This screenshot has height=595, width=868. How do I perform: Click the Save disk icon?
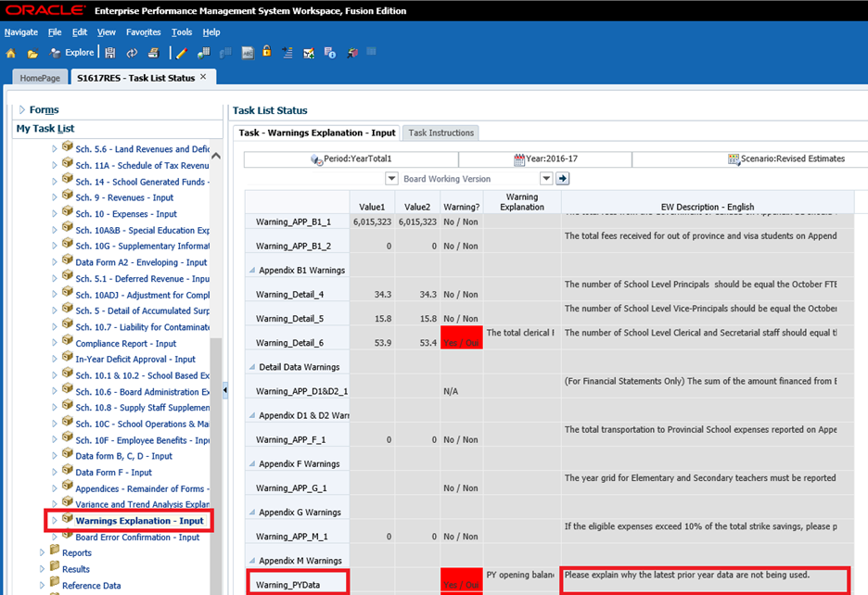point(110,53)
